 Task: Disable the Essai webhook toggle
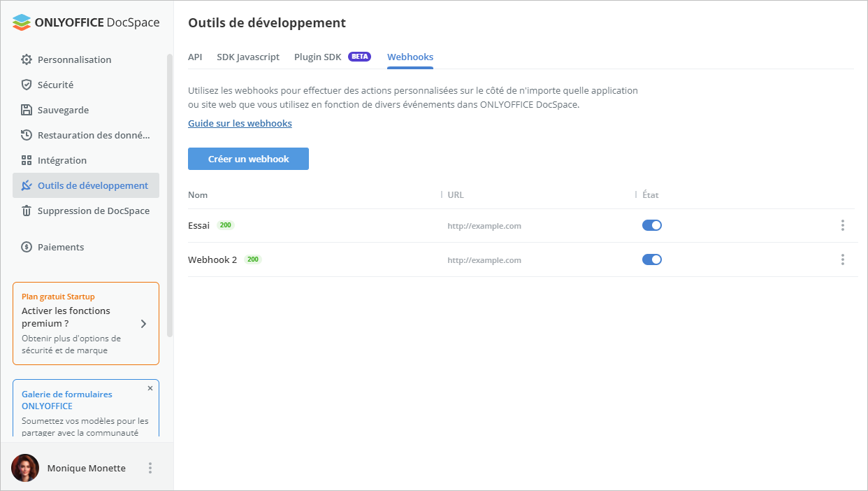click(x=652, y=225)
